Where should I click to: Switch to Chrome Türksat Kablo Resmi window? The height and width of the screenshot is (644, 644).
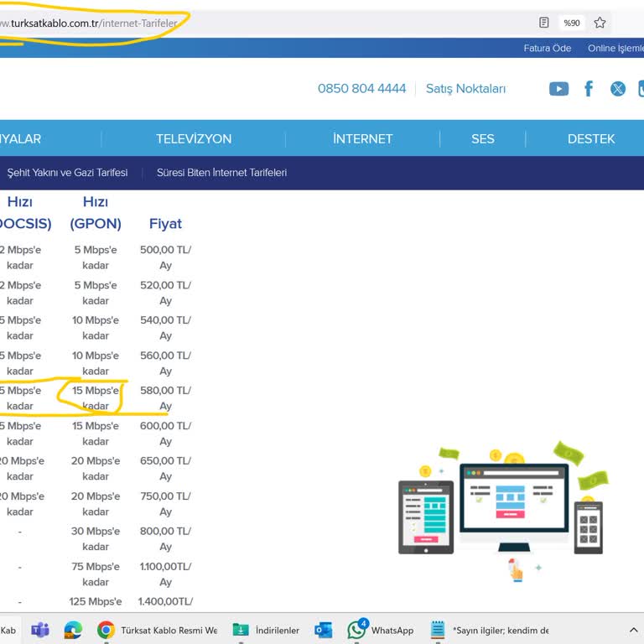tap(158, 630)
